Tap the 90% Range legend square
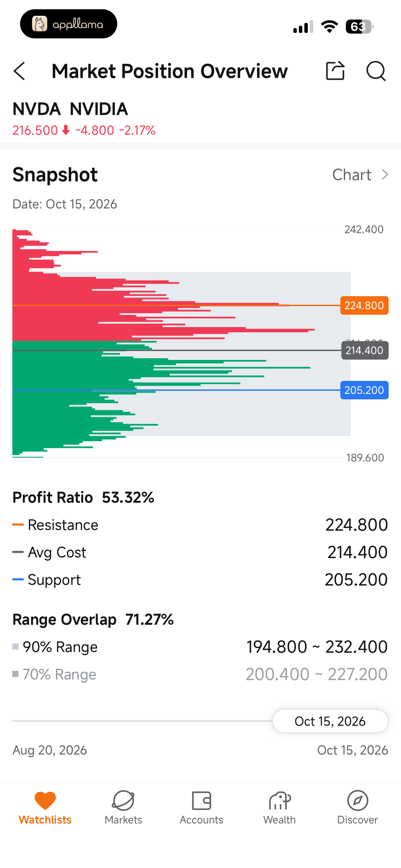The width and height of the screenshot is (401, 868). click(15, 647)
